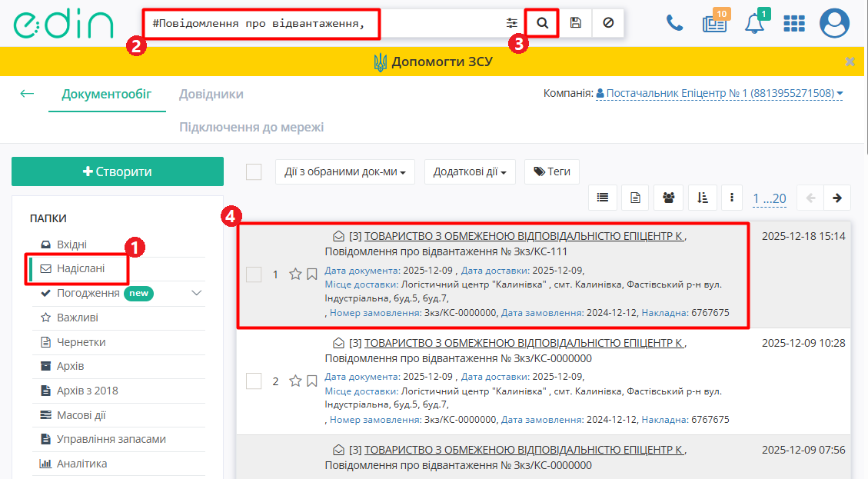Check the first document's checkbox
The height and width of the screenshot is (479, 868).
pyautogui.click(x=254, y=274)
